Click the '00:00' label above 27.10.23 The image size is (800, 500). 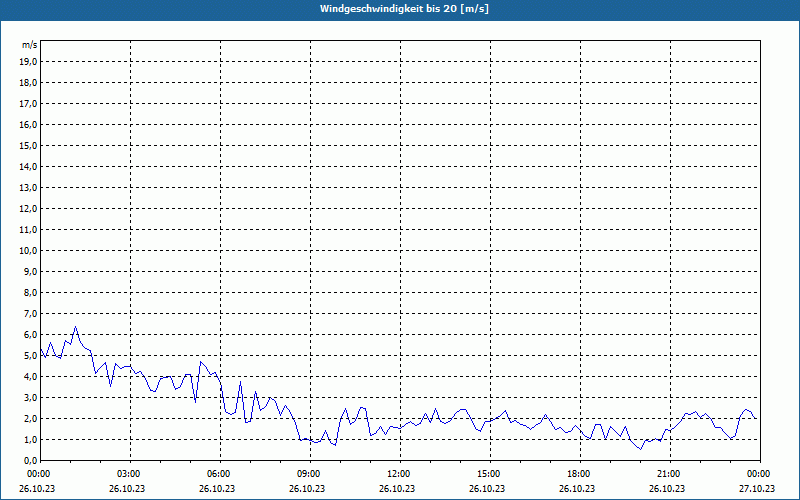click(x=760, y=474)
